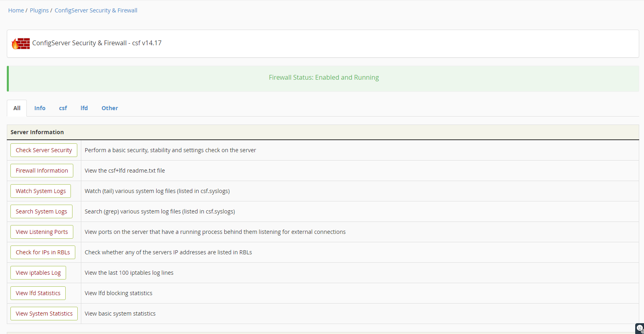This screenshot has width=644, height=334.
Task: Run Check for IPs in RBLs
Action: [x=42, y=252]
